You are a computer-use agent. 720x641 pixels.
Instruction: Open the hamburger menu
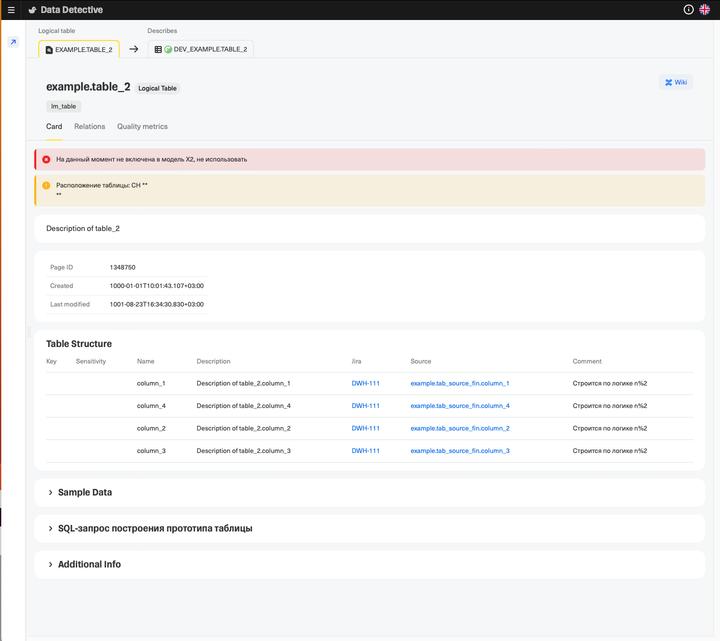11,10
